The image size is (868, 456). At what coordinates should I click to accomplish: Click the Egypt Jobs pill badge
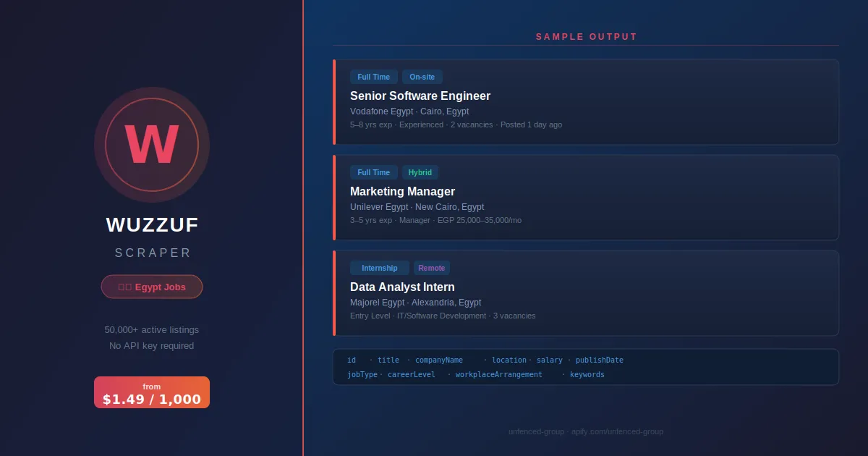coord(152,287)
